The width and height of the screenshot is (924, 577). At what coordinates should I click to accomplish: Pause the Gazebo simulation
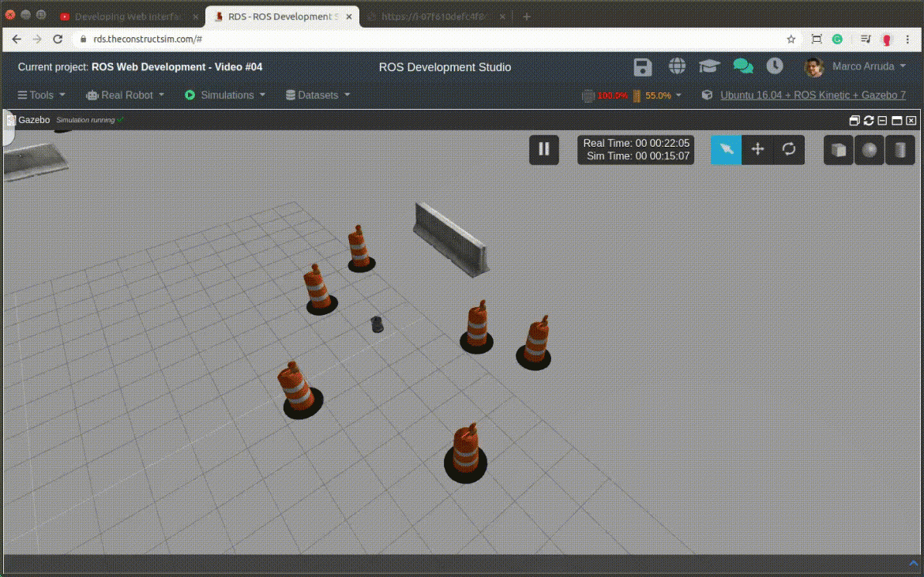pyautogui.click(x=543, y=149)
